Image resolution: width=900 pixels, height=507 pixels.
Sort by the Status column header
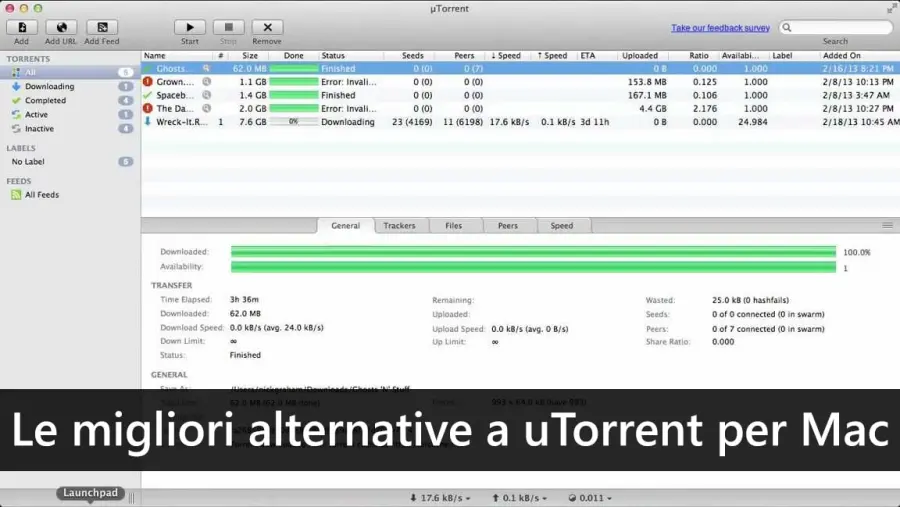[351, 56]
